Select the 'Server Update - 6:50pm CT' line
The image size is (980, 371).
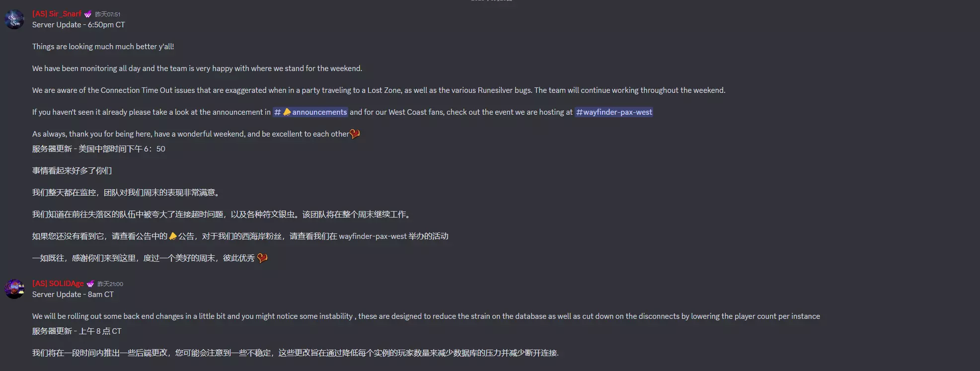pos(78,25)
